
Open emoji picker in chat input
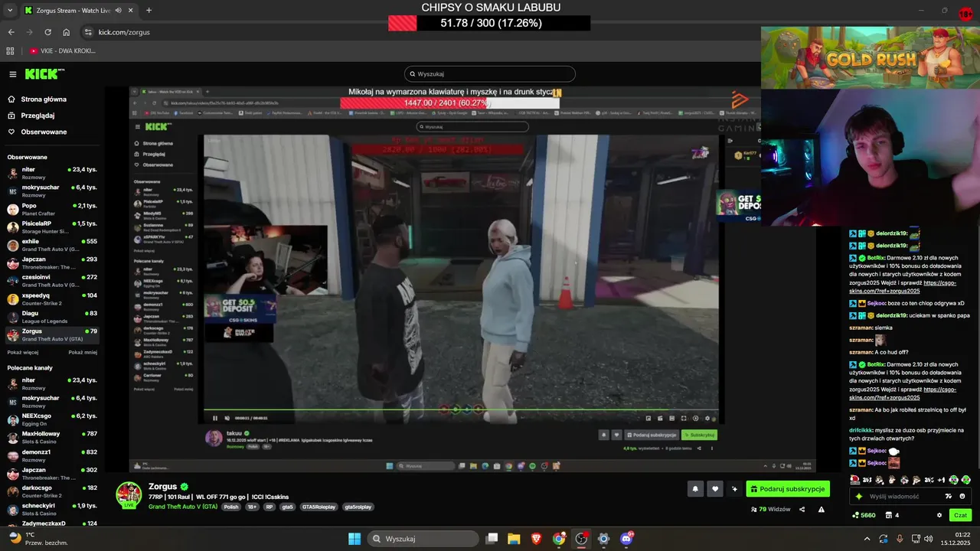[x=962, y=496]
